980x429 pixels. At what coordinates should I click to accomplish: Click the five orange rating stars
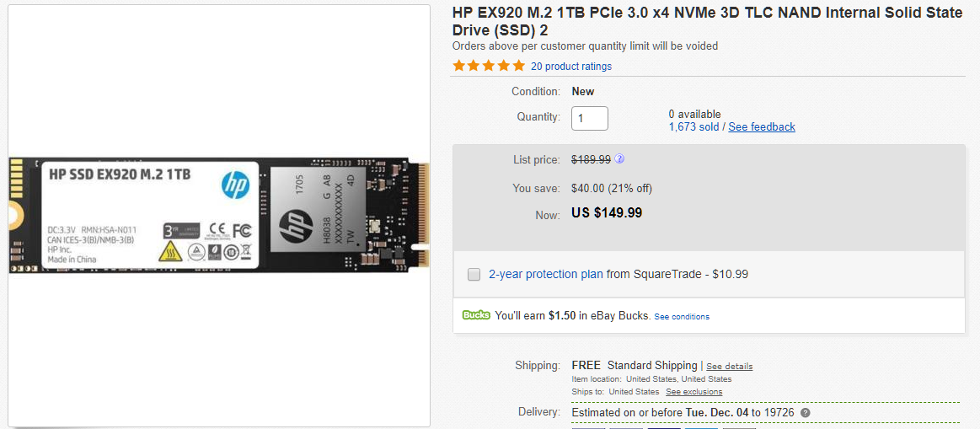(x=489, y=66)
